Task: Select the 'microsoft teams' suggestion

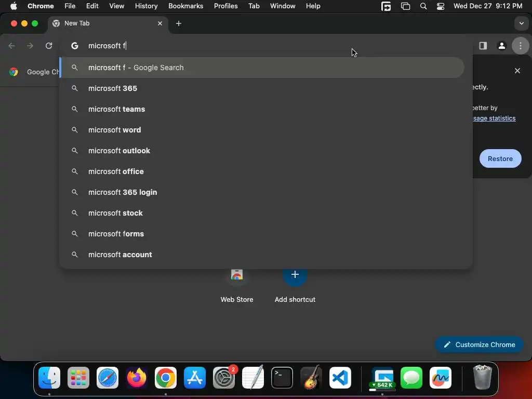Action: pos(262,109)
